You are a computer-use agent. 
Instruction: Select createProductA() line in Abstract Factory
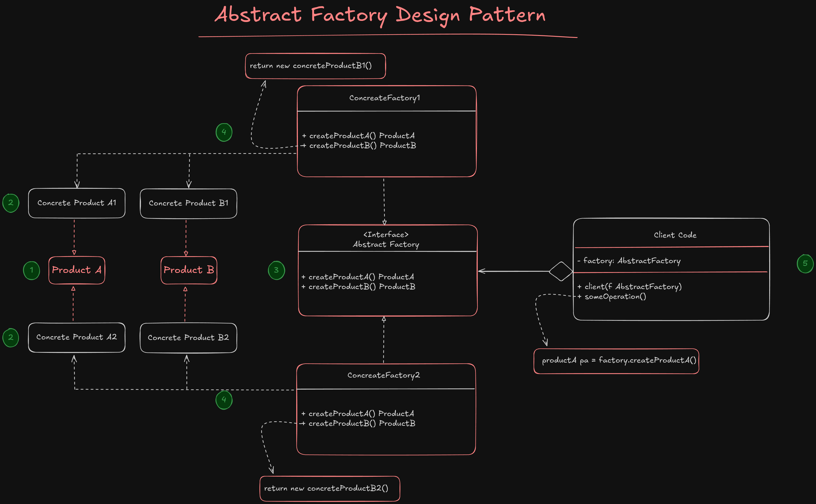[358, 277]
